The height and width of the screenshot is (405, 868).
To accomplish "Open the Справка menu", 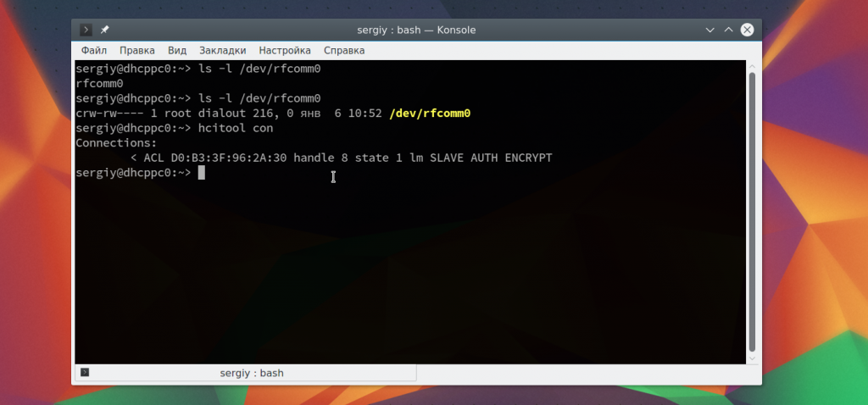I will 344,51.
